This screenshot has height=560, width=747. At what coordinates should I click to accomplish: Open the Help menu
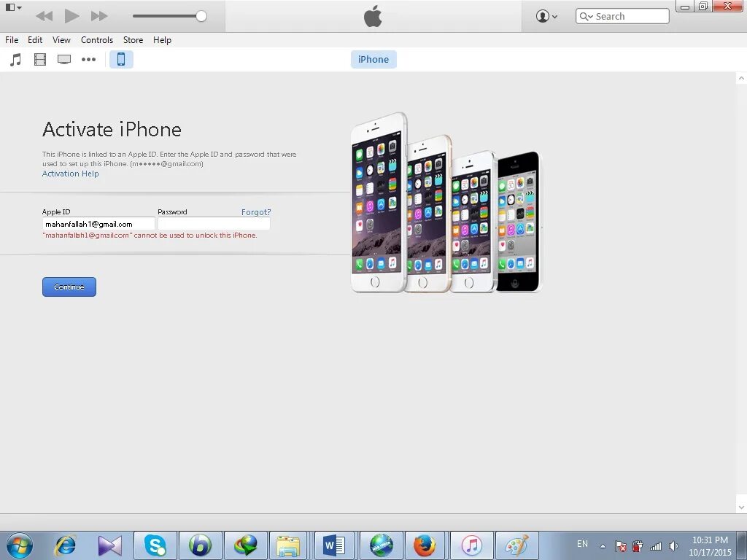point(162,40)
